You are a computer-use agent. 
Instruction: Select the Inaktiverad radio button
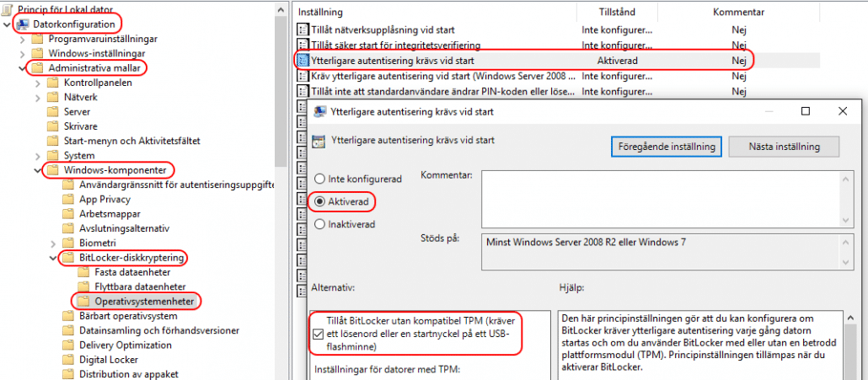tap(319, 224)
